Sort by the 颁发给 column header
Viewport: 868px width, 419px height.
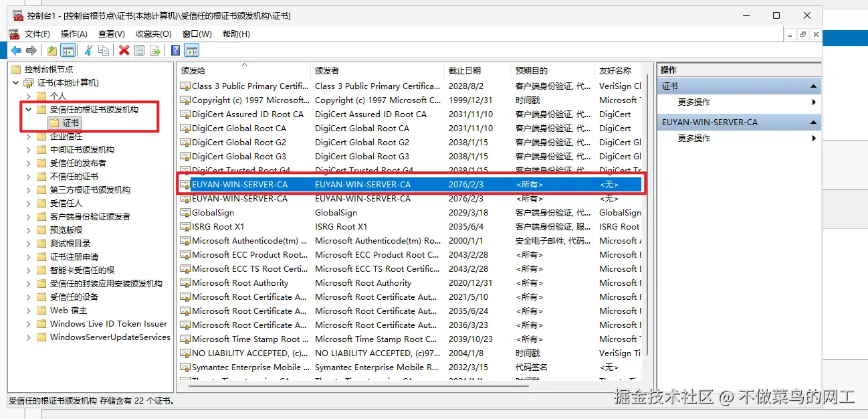(244, 70)
